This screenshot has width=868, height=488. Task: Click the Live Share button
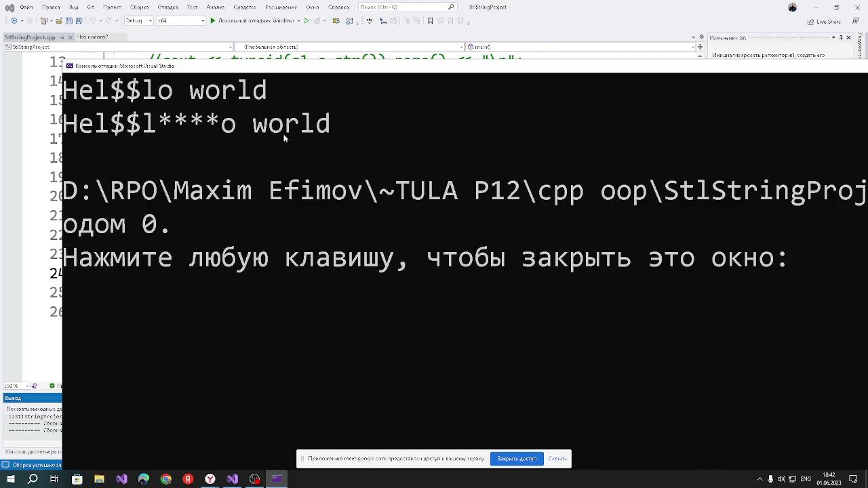pyautogui.click(x=824, y=22)
